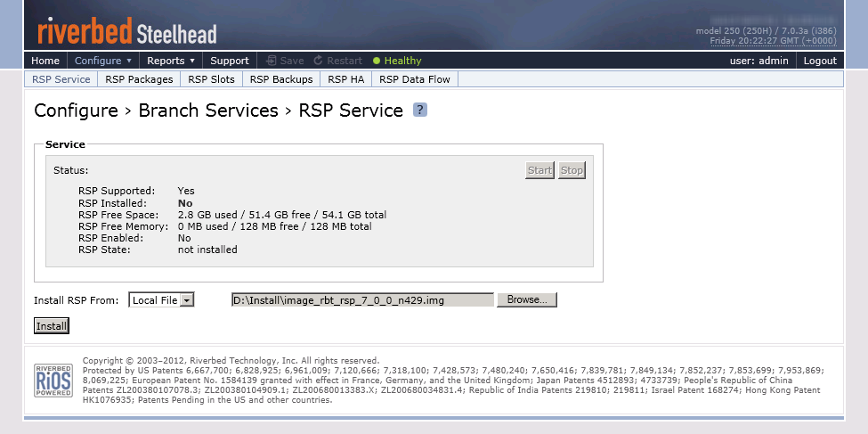Click the RSP Enabled 'No' value
Image resolution: width=868 pixels, height=434 pixels.
(184, 238)
